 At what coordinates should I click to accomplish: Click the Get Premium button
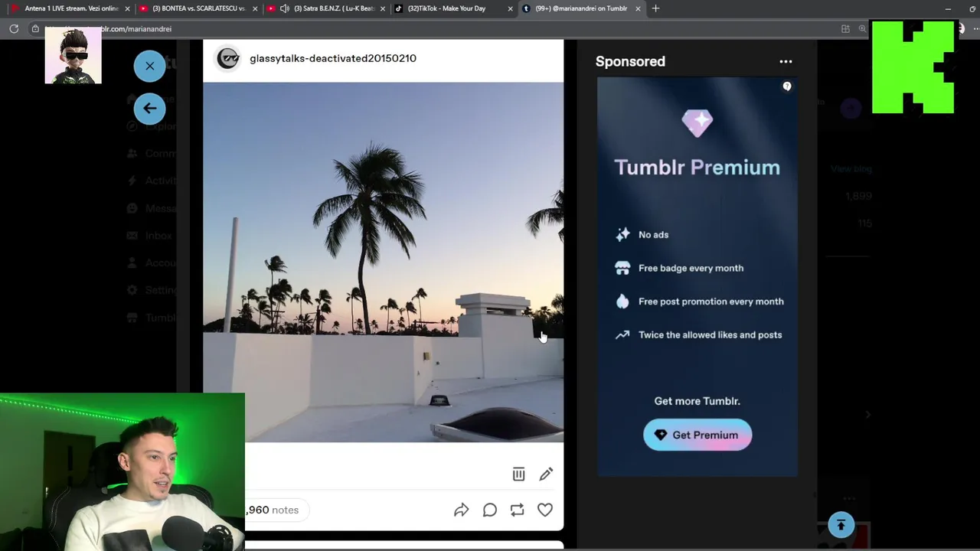pyautogui.click(x=697, y=435)
